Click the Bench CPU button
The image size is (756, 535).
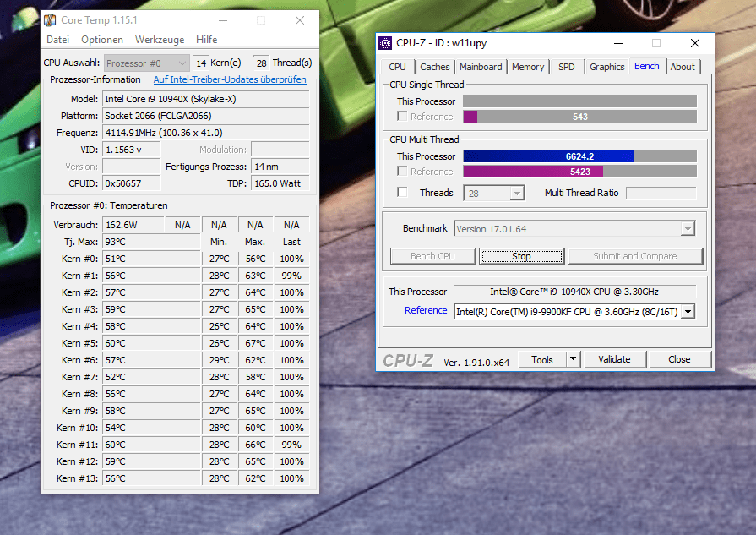pos(433,256)
